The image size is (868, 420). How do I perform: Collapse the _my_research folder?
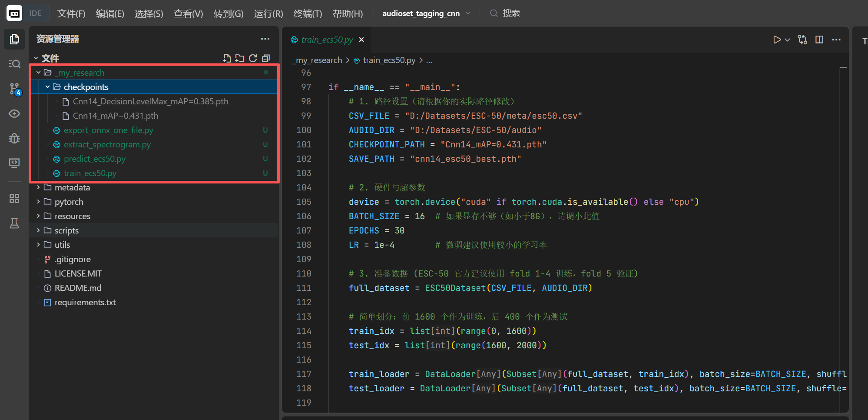click(38, 73)
